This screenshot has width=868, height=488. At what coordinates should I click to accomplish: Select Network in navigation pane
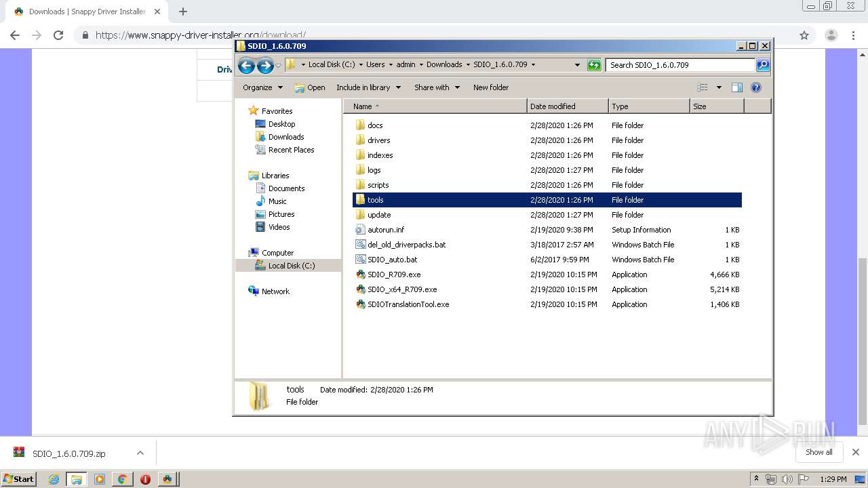275,291
